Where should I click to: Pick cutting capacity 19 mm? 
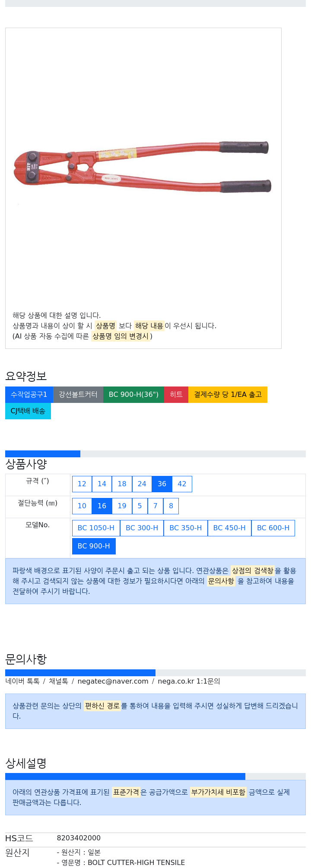[122, 506]
